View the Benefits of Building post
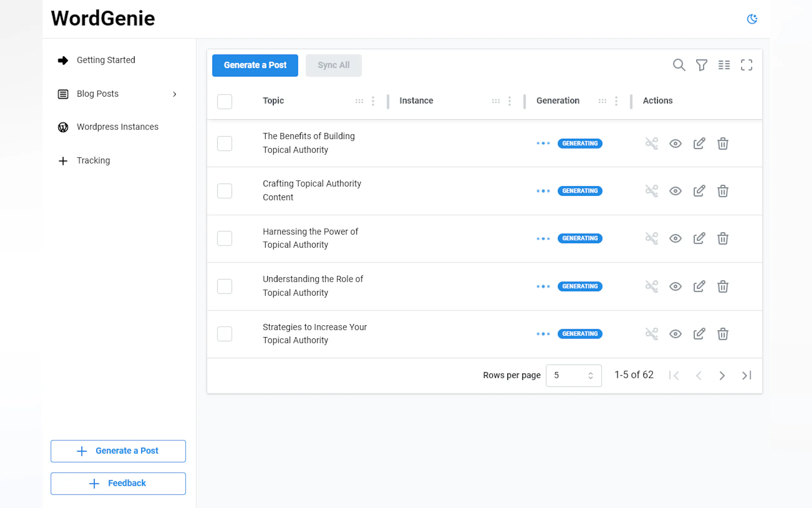812x508 pixels. (675, 144)
